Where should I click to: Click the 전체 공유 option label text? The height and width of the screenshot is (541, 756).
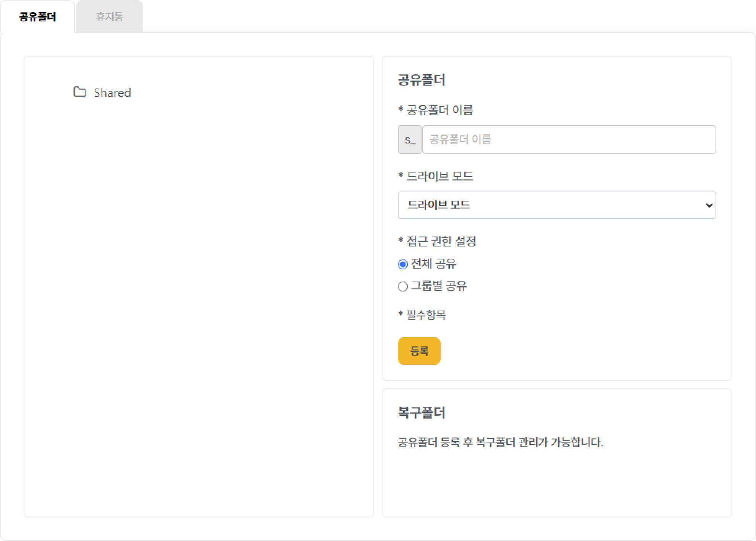tap(433, 264)
